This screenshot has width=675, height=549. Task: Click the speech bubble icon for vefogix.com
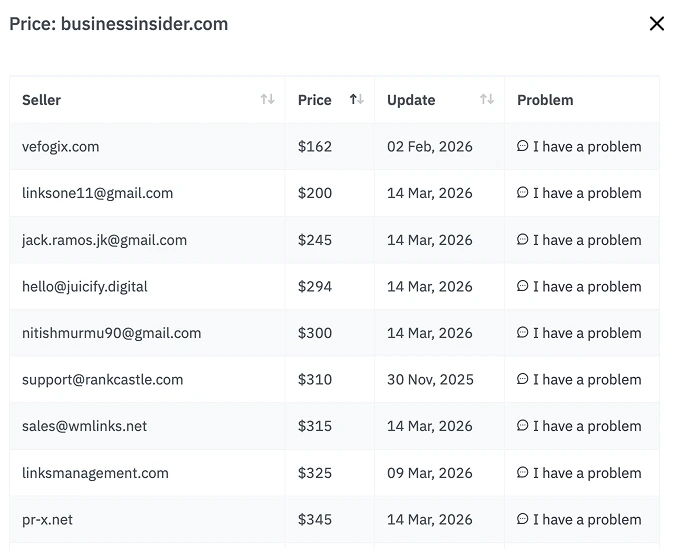523,146
